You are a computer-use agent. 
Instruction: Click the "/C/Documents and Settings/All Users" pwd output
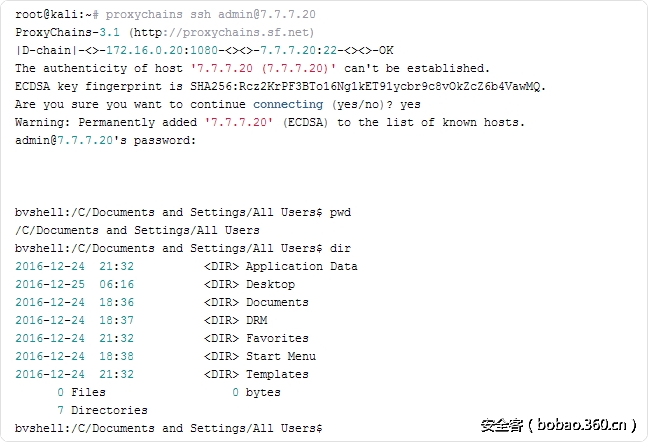pos(137,230)
